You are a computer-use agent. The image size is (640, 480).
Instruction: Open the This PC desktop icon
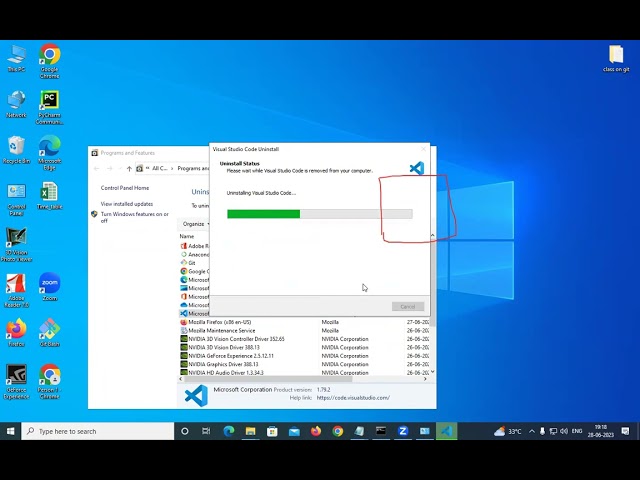[x=16, y=58]
